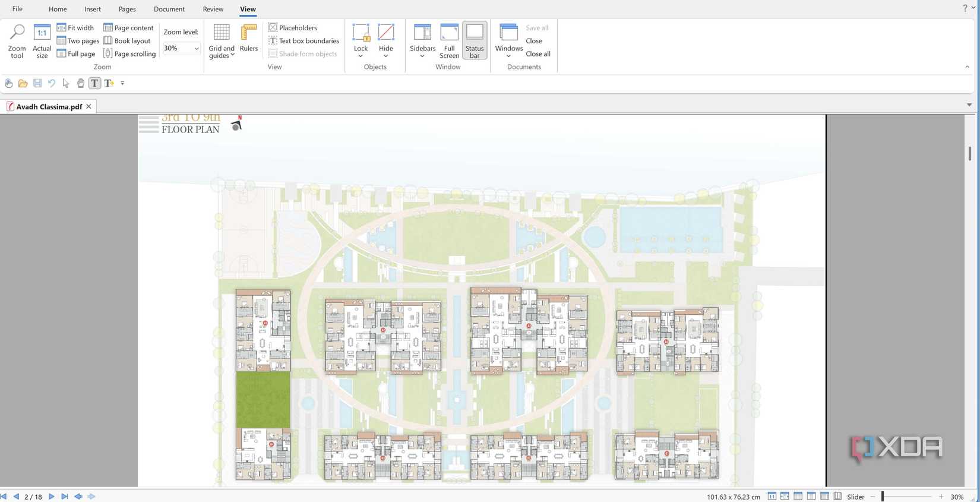Click the Open folder icon
The image size is (980, 502).
23,83
